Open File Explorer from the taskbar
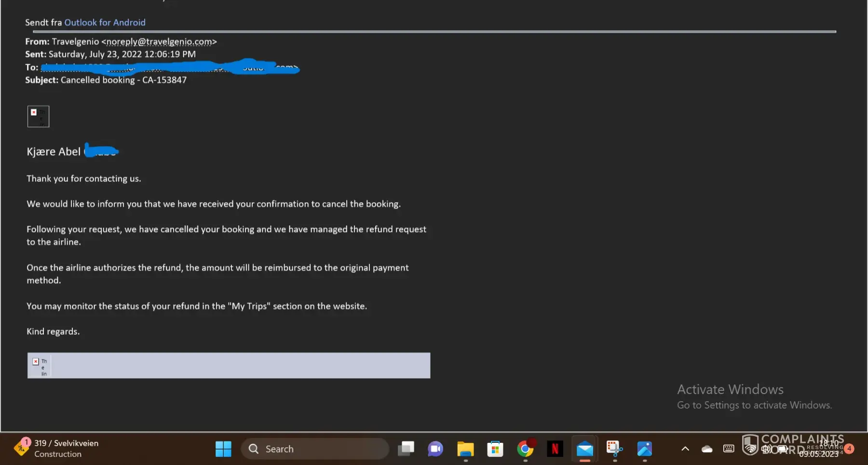Image resolution: width=868 pixels, height=465 pixels. click(465, 449)
